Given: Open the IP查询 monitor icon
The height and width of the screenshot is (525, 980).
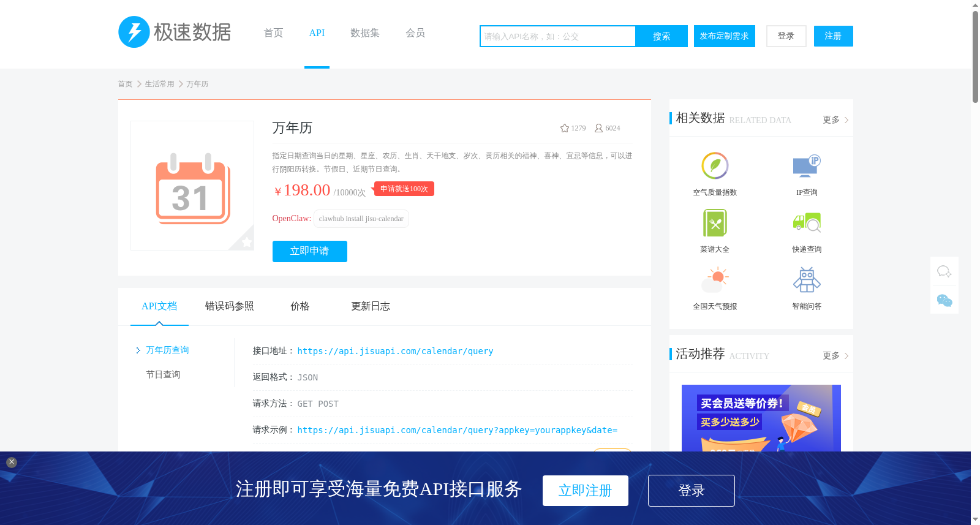Looking at the screenshot, I should click(807, 165).
